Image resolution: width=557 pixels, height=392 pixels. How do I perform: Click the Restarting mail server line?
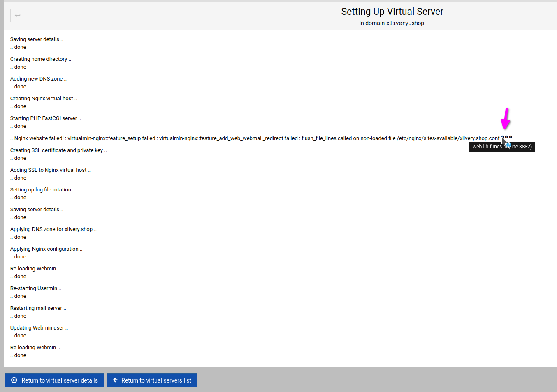[x=38, y=308]
